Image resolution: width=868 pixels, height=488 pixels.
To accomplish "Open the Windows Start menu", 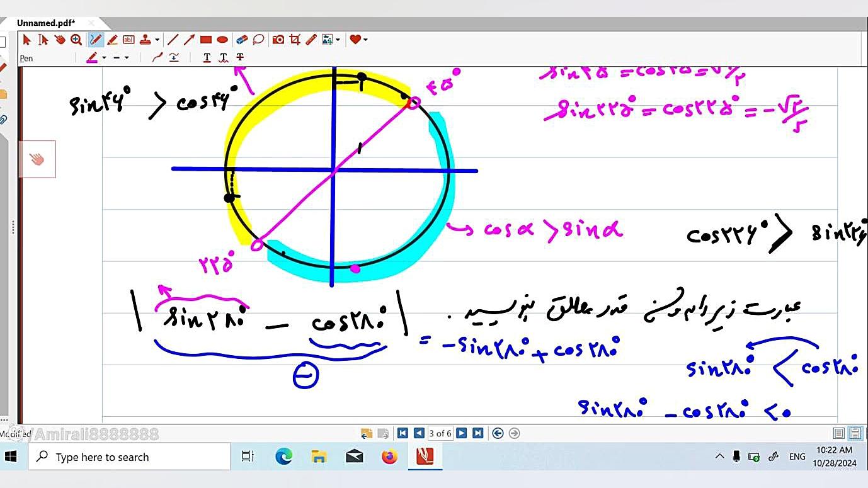I will click(11, 457).
